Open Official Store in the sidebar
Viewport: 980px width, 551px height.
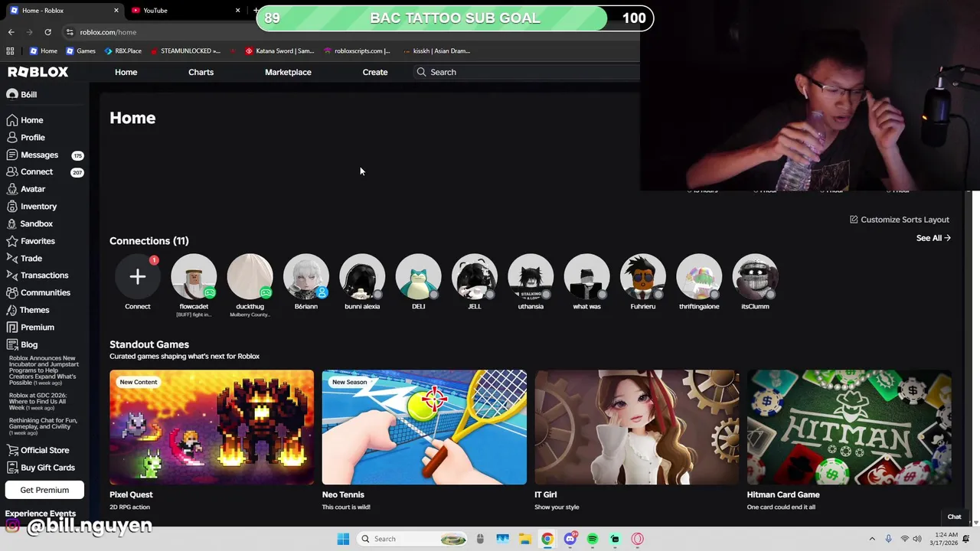click(x=37, y=450)
